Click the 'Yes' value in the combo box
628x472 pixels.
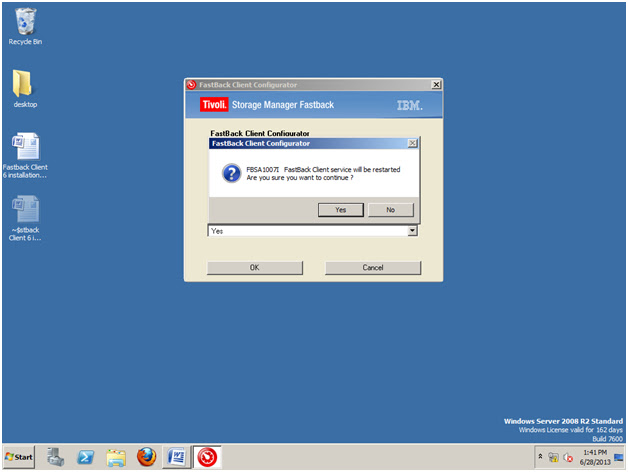click(x=217, y=231)
